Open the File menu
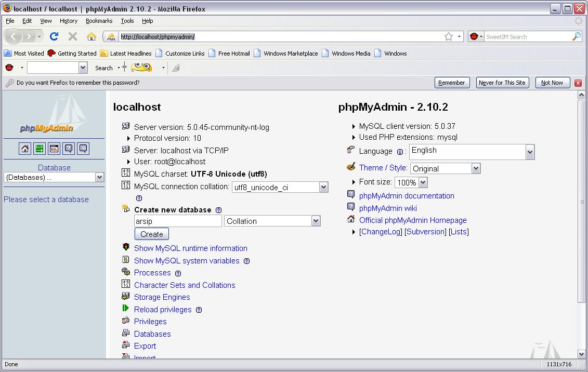588x372 pixels. [10, 21]
